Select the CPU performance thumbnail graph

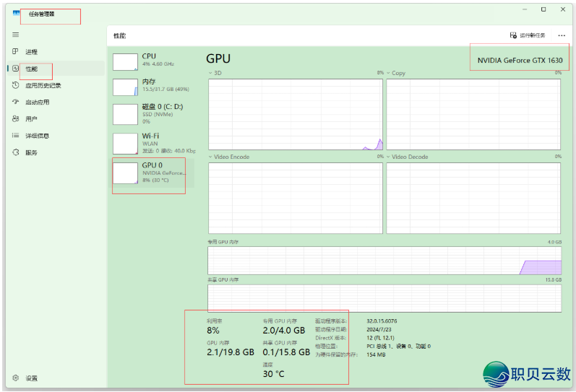point(125,61)
